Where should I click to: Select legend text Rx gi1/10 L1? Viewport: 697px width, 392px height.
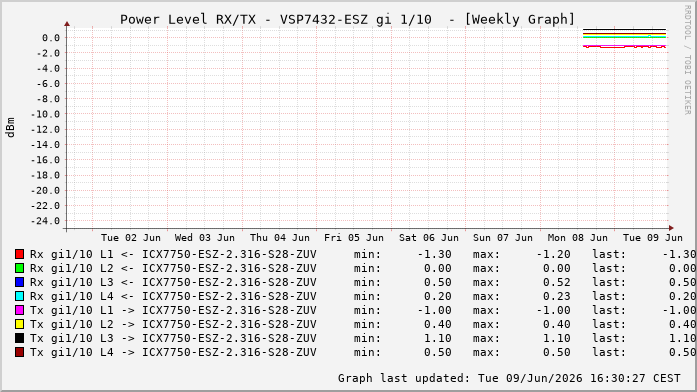(72, 254)
